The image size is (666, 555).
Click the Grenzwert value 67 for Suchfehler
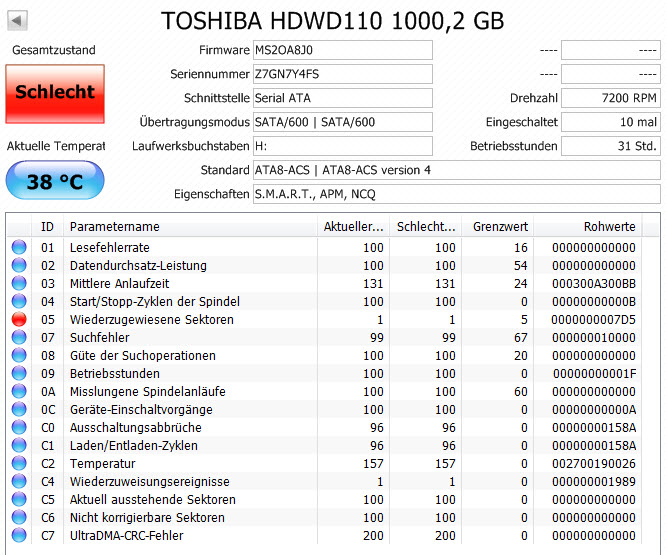click(x=520, y=337)
